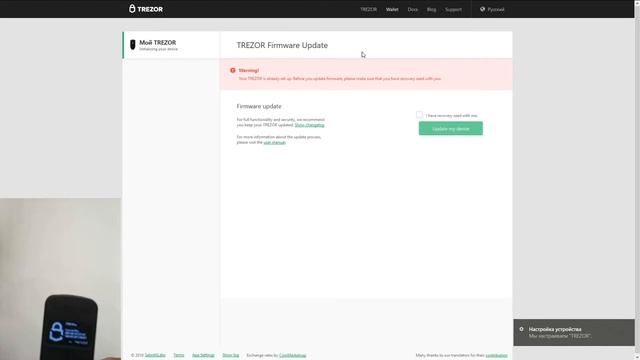The height and width of the screenshot is (360, 640).
Task: Open the Docs nav item
Action: (413, 9)
